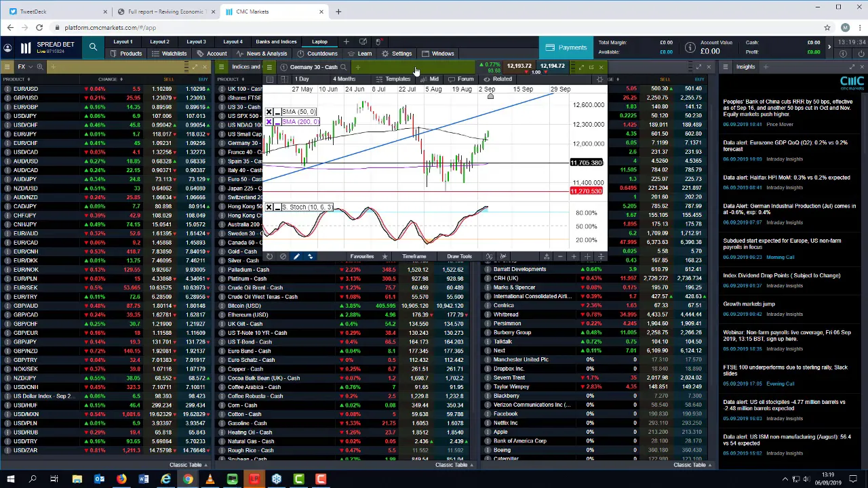Reset the chart with refresh icon

pos(269,256)
